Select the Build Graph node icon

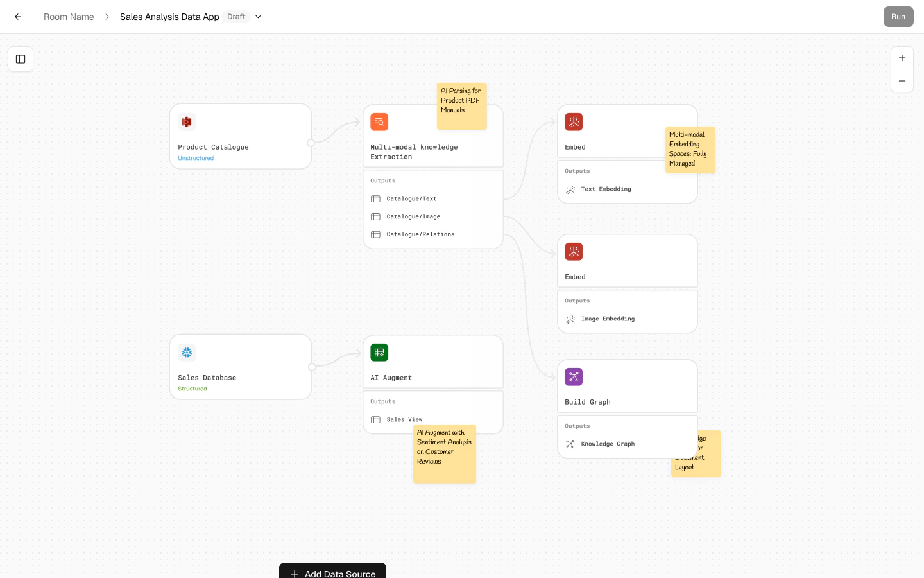574,377
